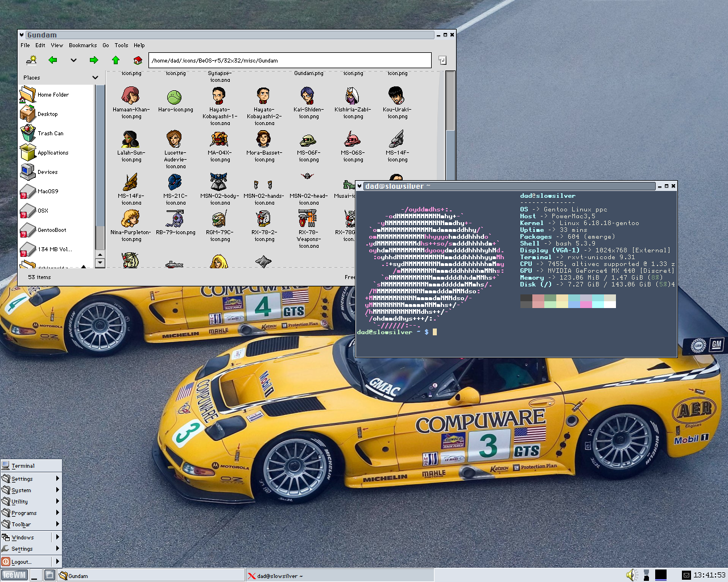Click the mail envelope tray icon
This screenshot has height=582, width=728.
(686, 575)
